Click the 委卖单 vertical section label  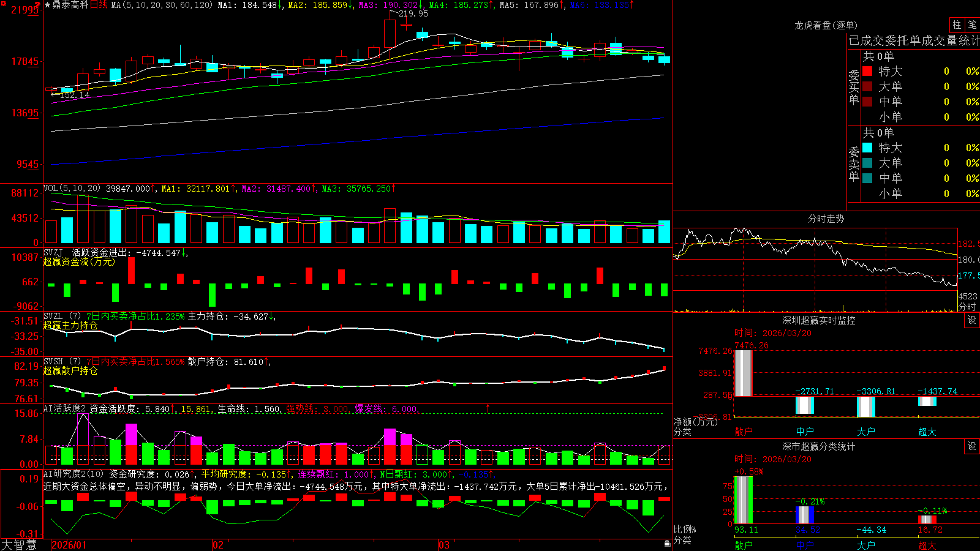pyautogui.click(x=854, y=163)
